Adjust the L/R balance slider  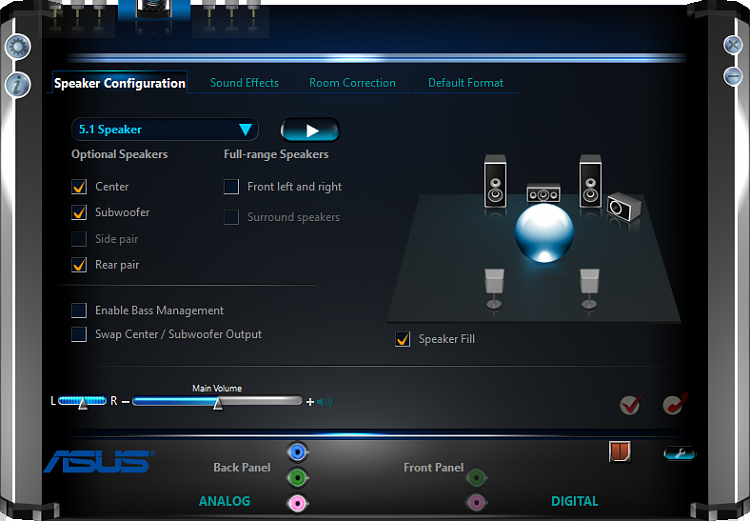[x=82, y=401]
